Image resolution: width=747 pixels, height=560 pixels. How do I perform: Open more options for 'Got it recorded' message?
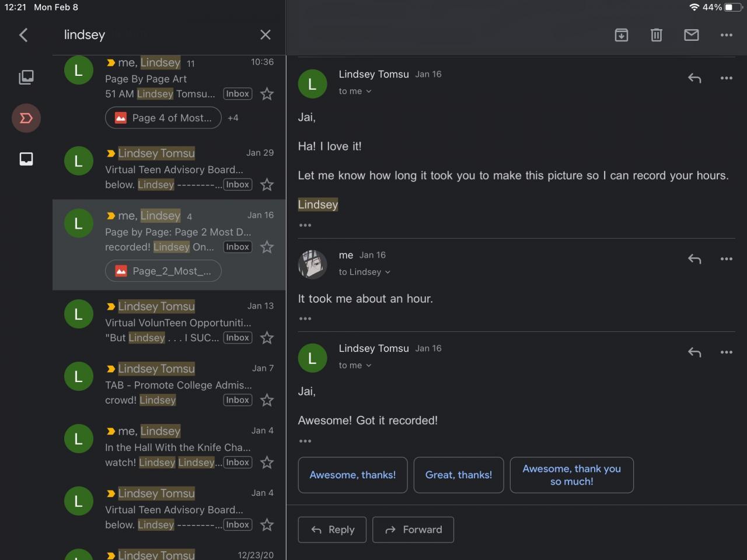pos(727,352)
